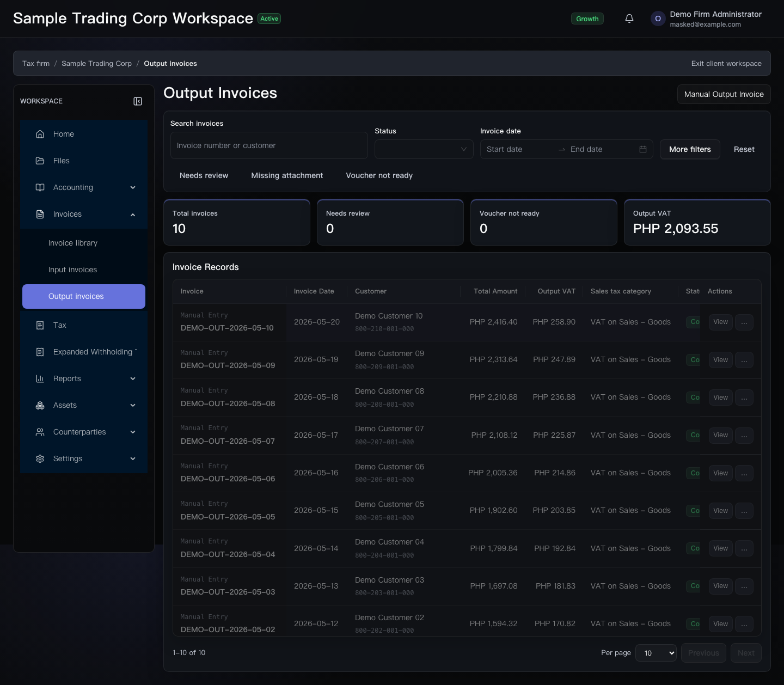Open Invoice library in sidebar
Viewport: 784px width, 685px height.
(x=84, y=243)
